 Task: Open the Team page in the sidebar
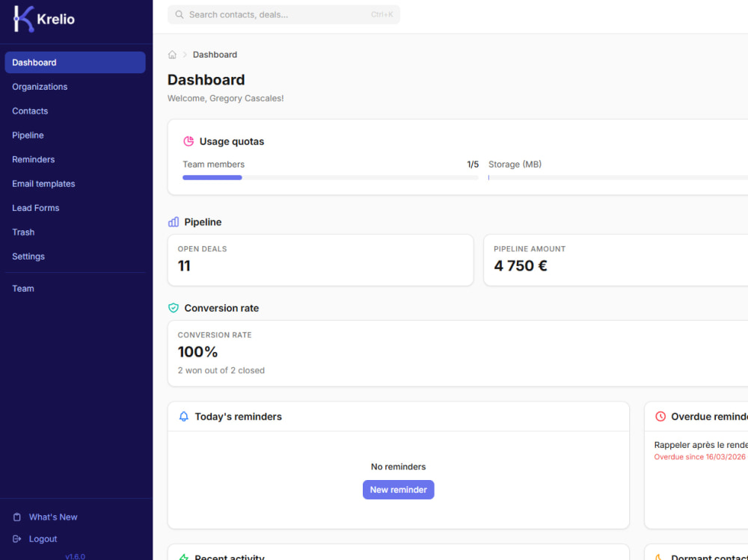75,289
